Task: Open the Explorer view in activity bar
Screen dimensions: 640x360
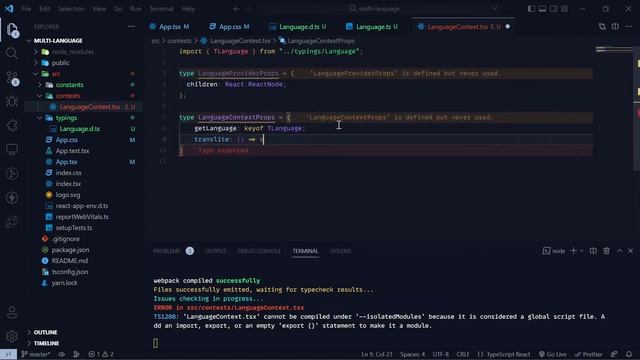Action: [x=12, y=30]
